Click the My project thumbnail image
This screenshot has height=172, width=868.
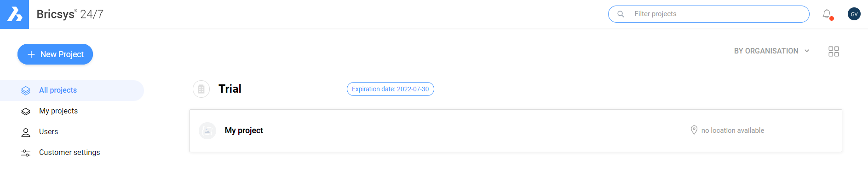point(207,130)
